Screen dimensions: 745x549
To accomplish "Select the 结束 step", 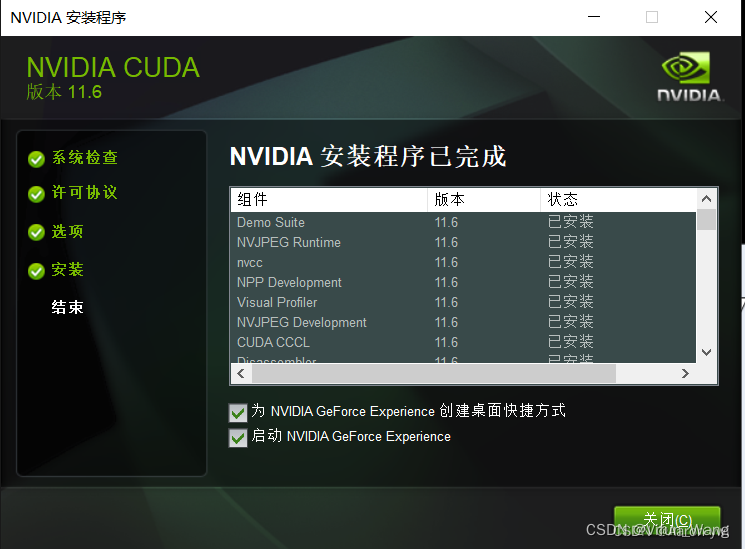I will [67, 307].
